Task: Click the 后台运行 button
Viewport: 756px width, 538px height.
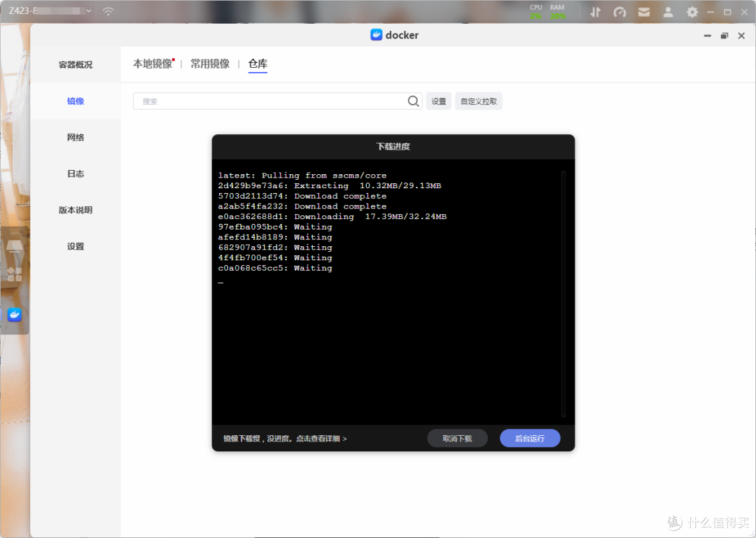Action: click(530, 438)
